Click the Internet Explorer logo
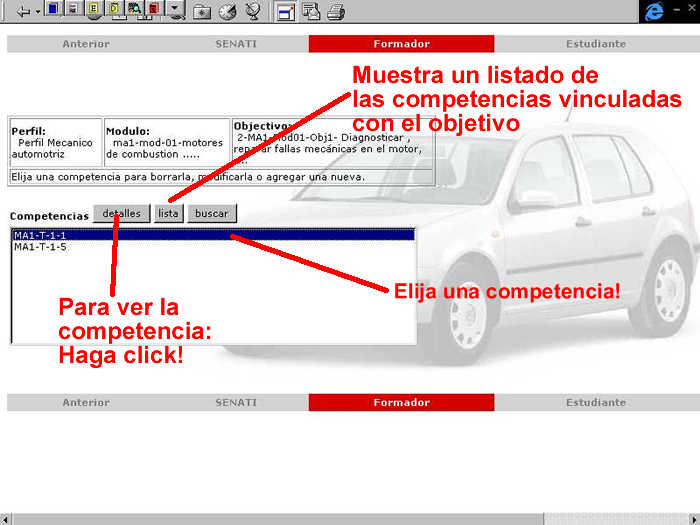 655,11
